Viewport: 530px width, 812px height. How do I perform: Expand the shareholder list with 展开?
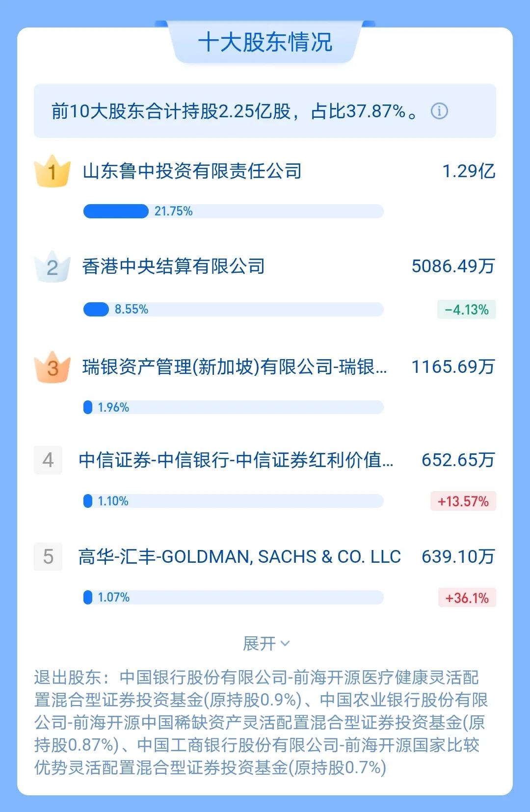pyautogui.click(x=265, y=644)
